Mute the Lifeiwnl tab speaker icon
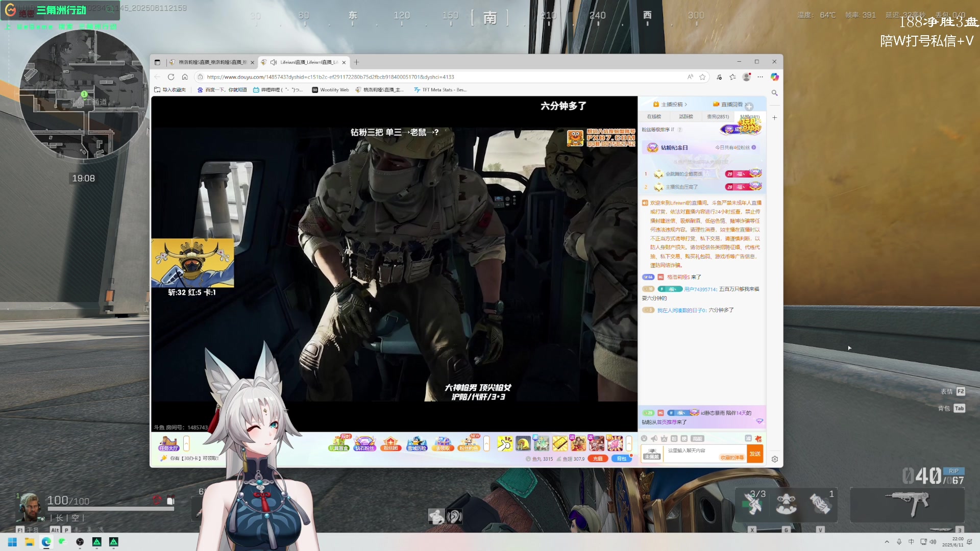This screenshot has width=980, height=551. [274, 62]
